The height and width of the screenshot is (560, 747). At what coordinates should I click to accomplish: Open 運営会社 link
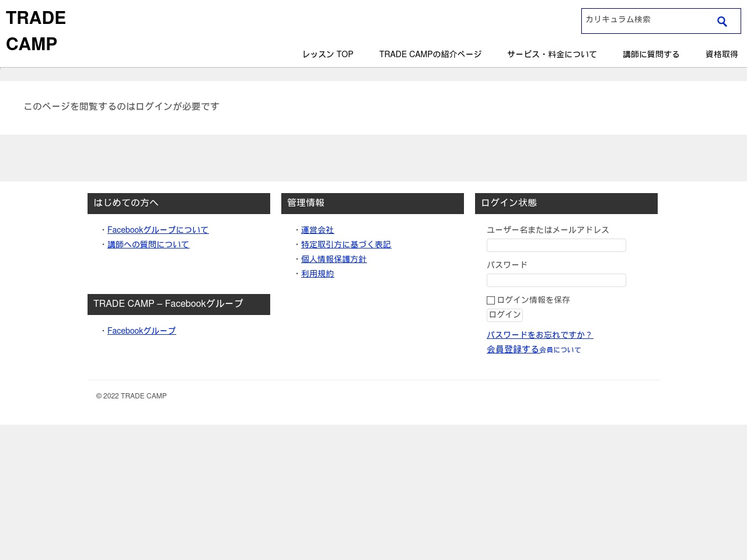point(317,230)
